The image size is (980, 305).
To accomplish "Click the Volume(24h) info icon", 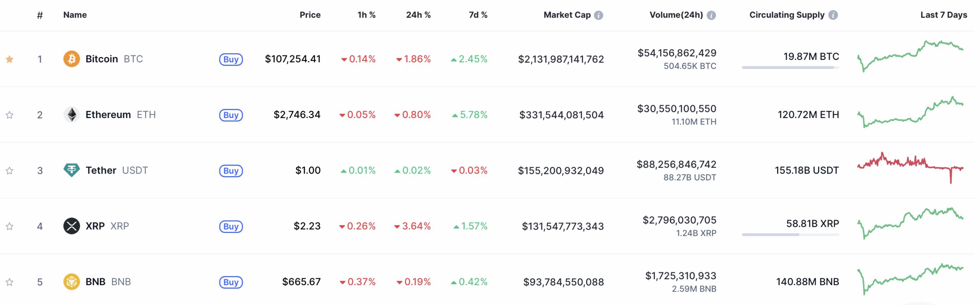I will tap(711, 15).
